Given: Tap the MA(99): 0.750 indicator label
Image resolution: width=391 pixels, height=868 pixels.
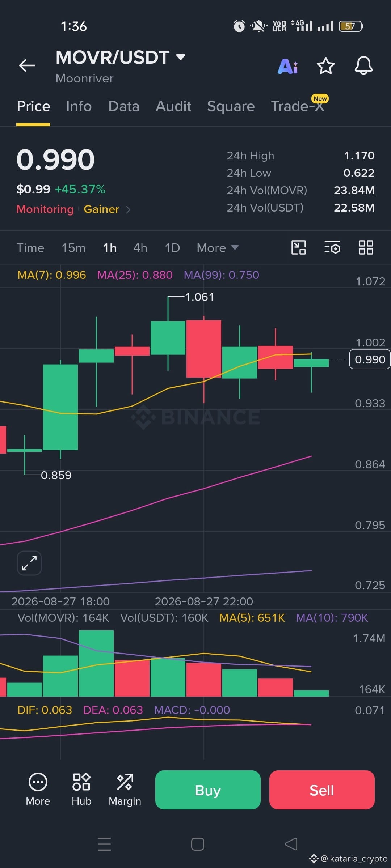Looking at the screenshot, I should click(x=222, y=275).
